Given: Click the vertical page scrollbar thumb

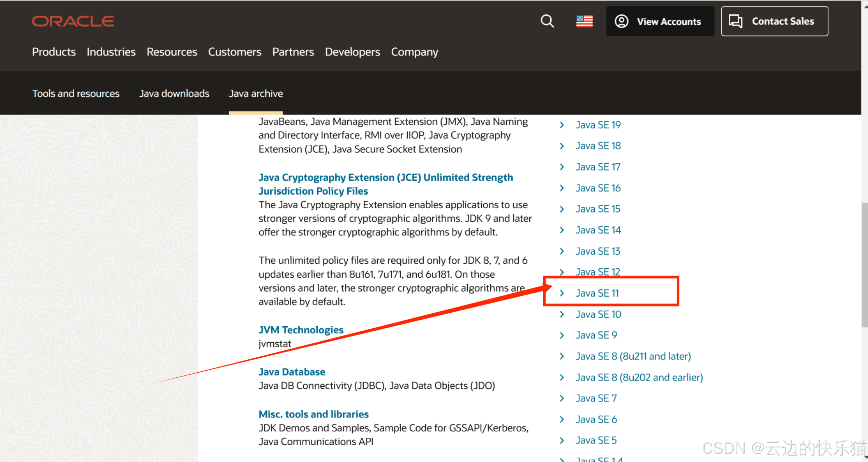Looking at the screenshot, I should pos(864,265).
